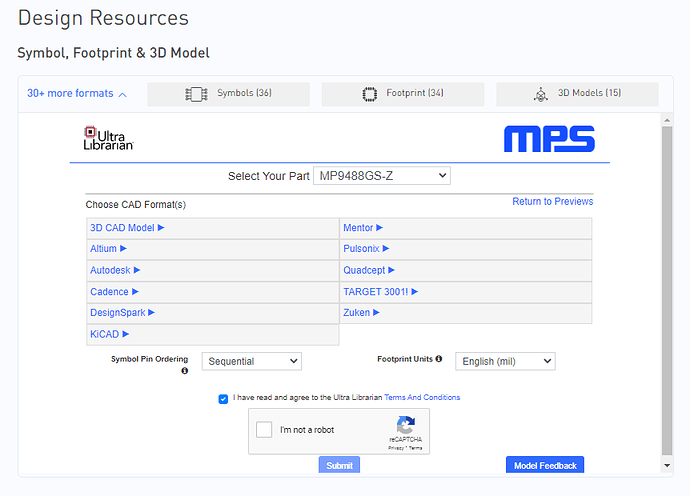The height and width of the screenshot is (496, 690).
Task: Click the Footprint Units info icon
Action: pyautogui.click(x=439, y=359)
